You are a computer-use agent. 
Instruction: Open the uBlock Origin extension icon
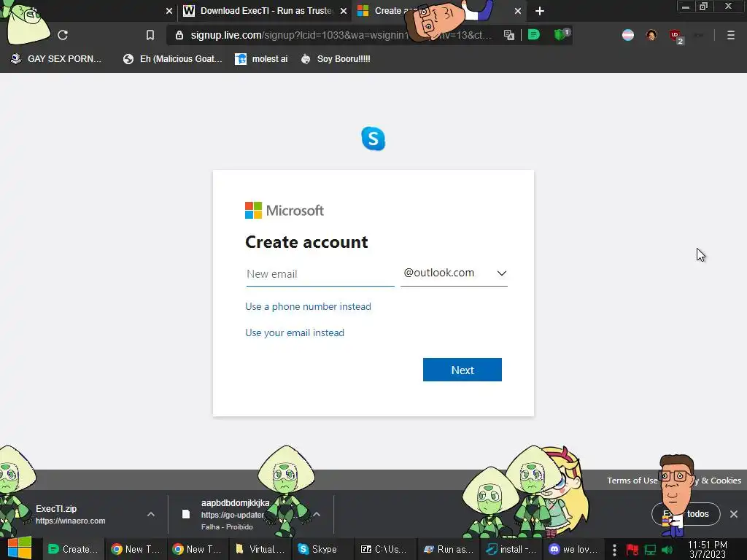(x=676, y=36)
